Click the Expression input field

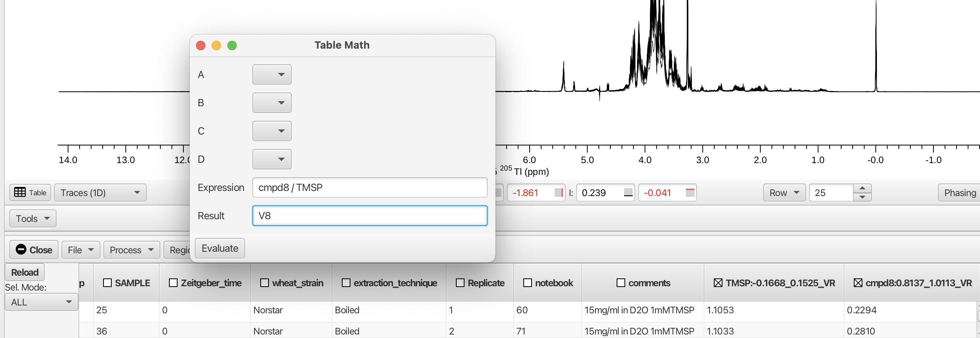point(370,187)
